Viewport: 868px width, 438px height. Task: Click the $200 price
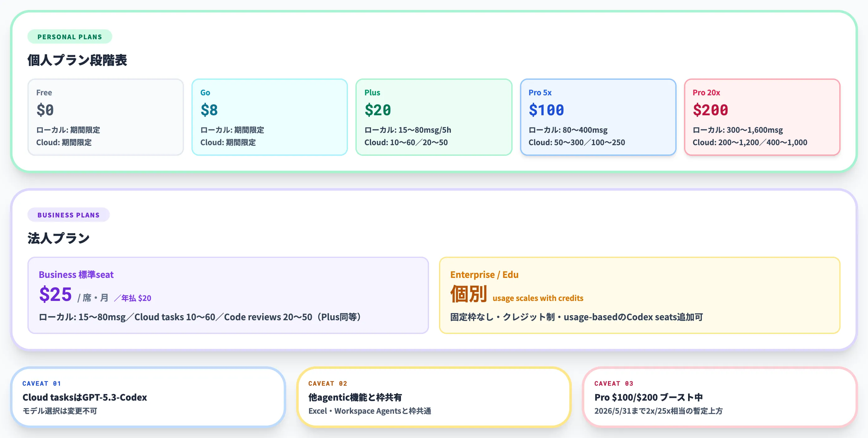[710, 110]
